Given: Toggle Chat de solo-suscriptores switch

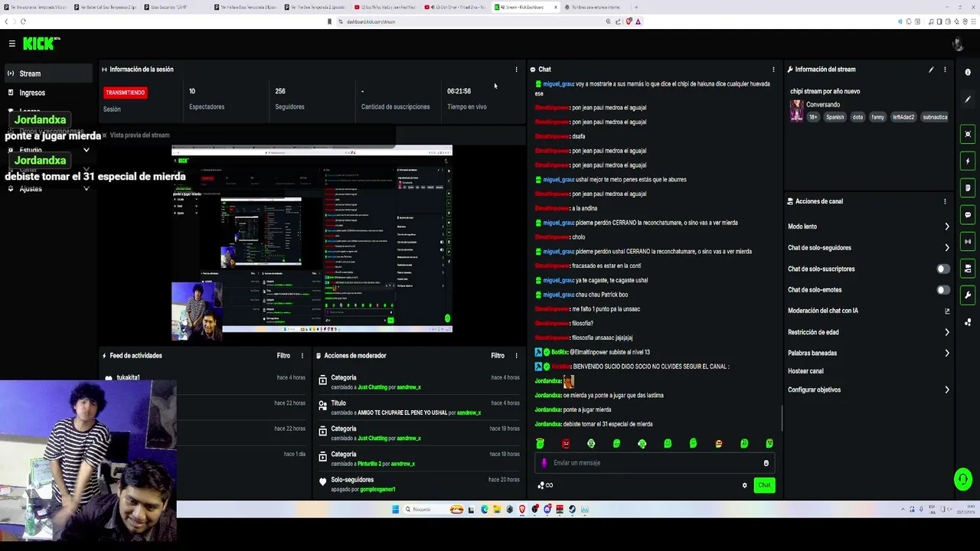Looking at the screenshot, I should pos(943,269).
